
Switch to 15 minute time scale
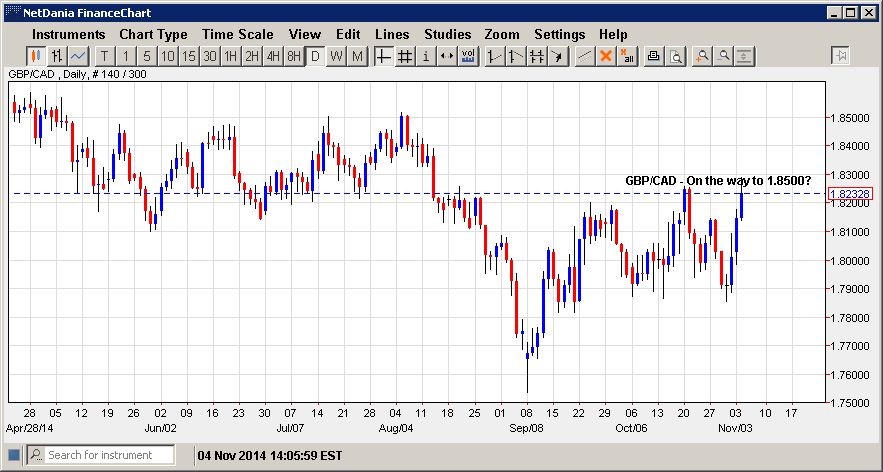click(x=189, y=56)
